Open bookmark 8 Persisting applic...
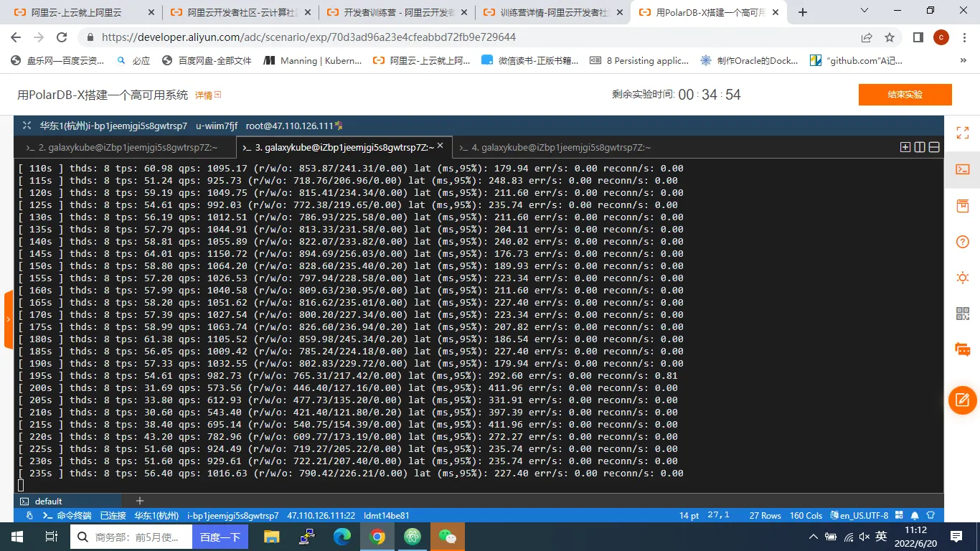This screenshot has height=551, width=980. pyautogui.click(x=639, y=61)
